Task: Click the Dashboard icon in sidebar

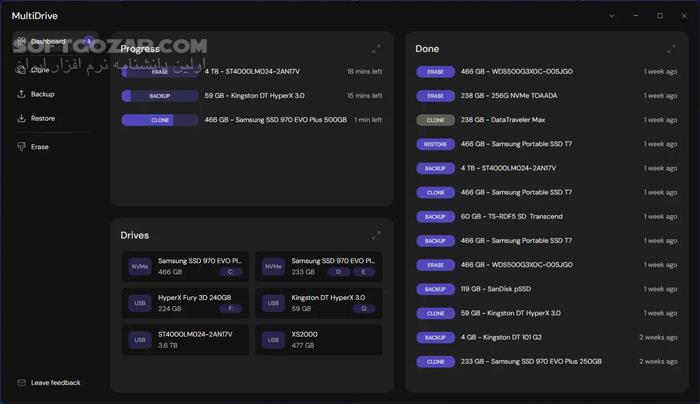Action: click(22, 42)
